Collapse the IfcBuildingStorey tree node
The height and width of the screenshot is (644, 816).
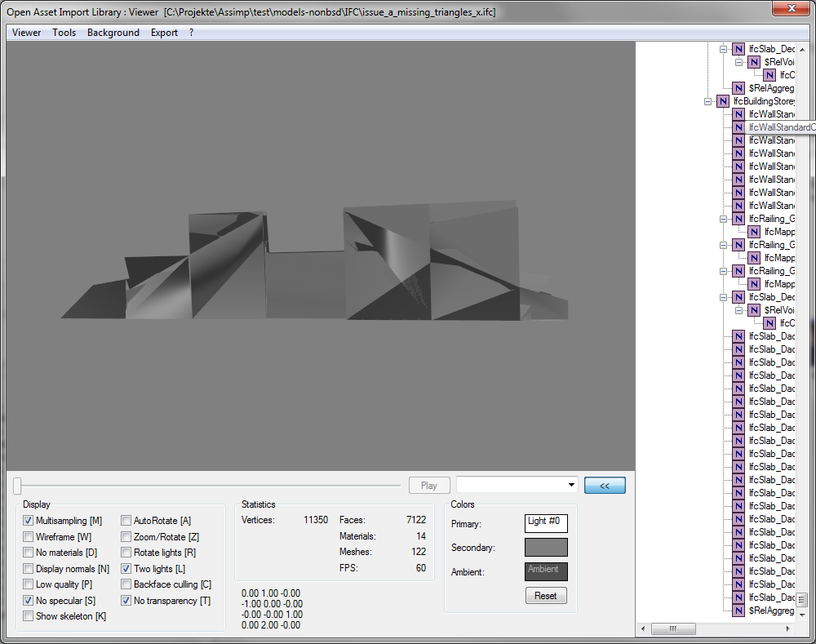coord(707,101)
